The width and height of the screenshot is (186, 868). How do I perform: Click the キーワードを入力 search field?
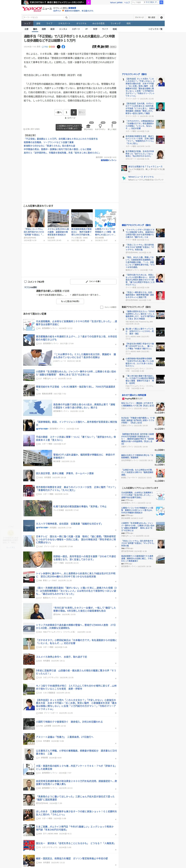[x=43, y=18]
